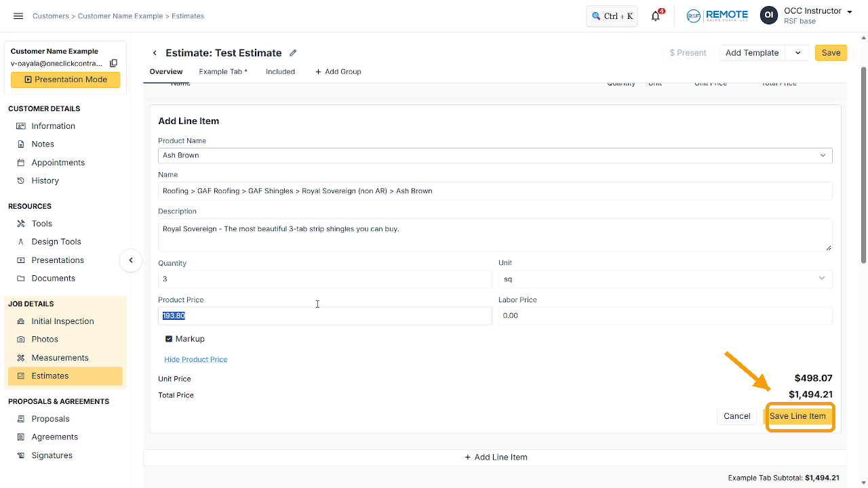Edit the estimate title with the pencil icon
868x488 pixels.
[x=293, y=53]
